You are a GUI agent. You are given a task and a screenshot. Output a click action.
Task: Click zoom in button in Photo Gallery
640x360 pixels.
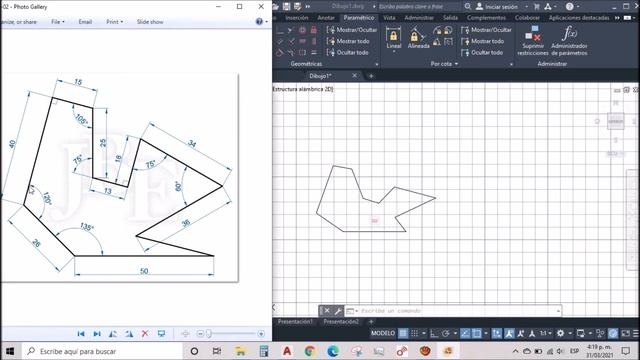coord(261,334)
